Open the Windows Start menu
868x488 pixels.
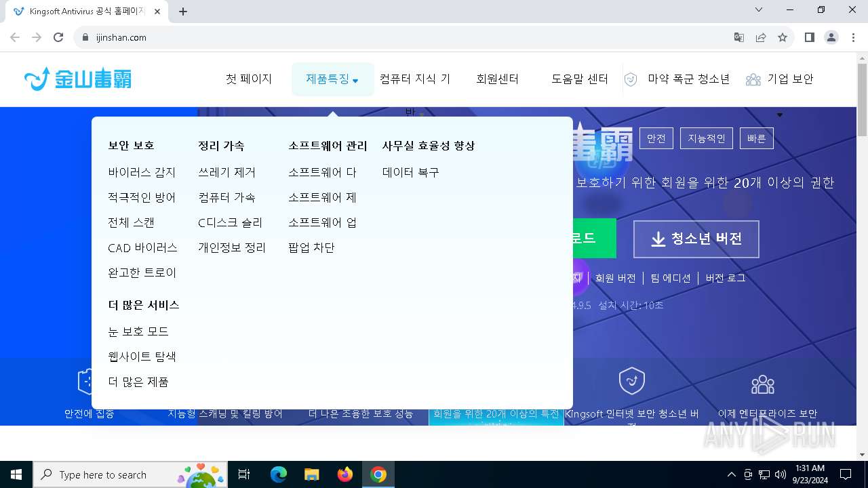click(16, 474)
